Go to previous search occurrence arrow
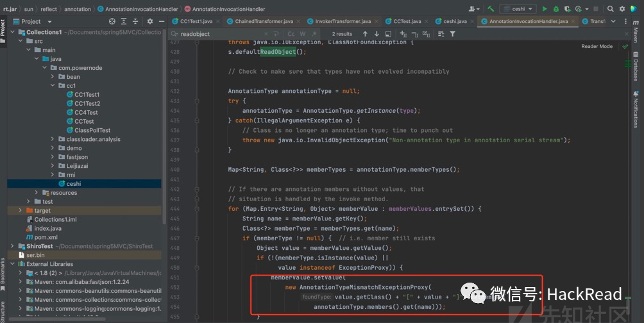 tap(365, 34)
